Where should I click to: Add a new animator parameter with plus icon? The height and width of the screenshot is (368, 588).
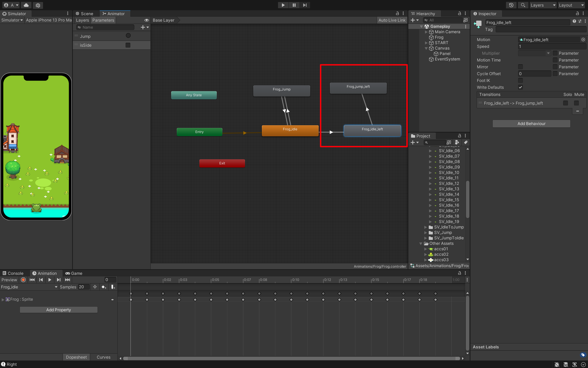coord(145,27)
